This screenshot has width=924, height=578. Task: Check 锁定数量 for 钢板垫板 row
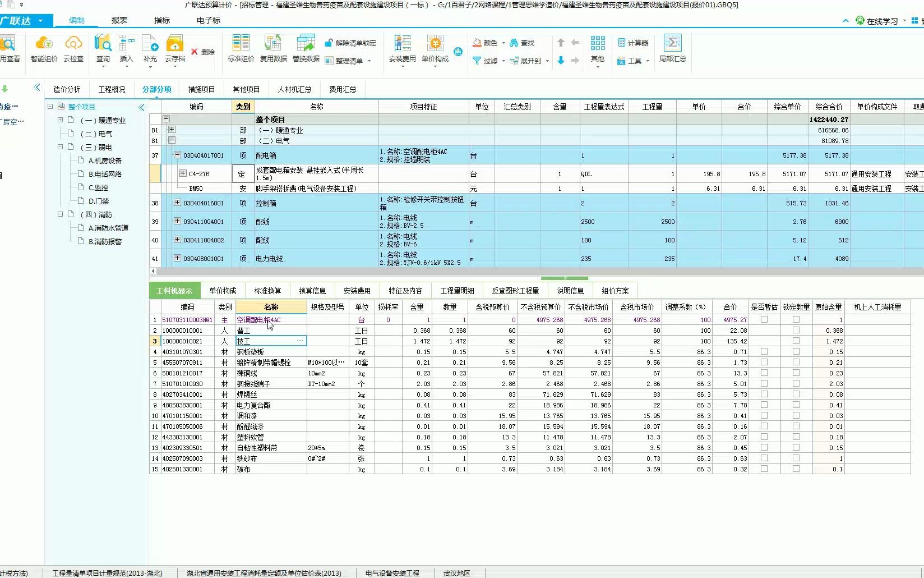pos(796,351)
